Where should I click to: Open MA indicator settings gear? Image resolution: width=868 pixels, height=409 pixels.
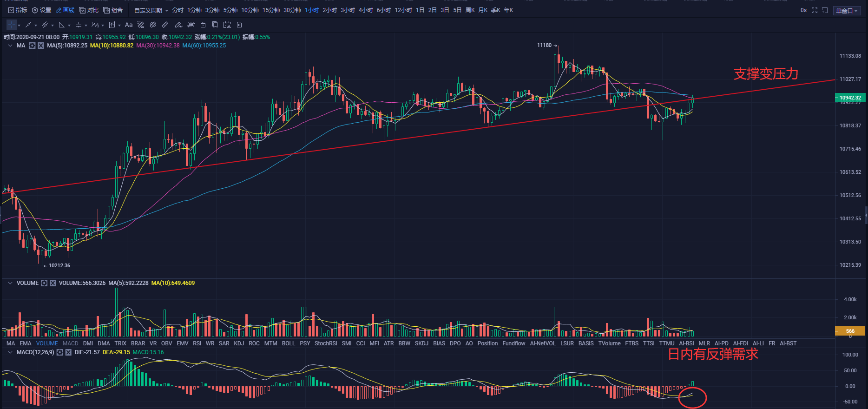[x=32, y=46]
